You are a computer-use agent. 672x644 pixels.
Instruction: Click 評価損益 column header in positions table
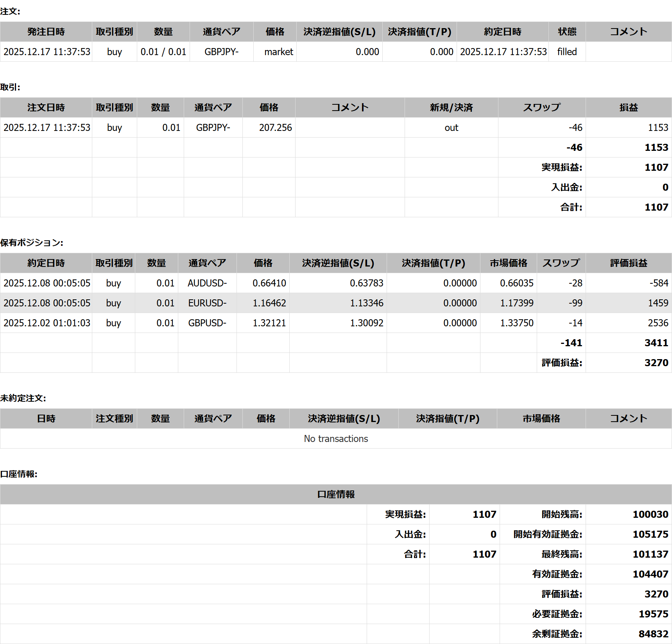coord(629,263)
